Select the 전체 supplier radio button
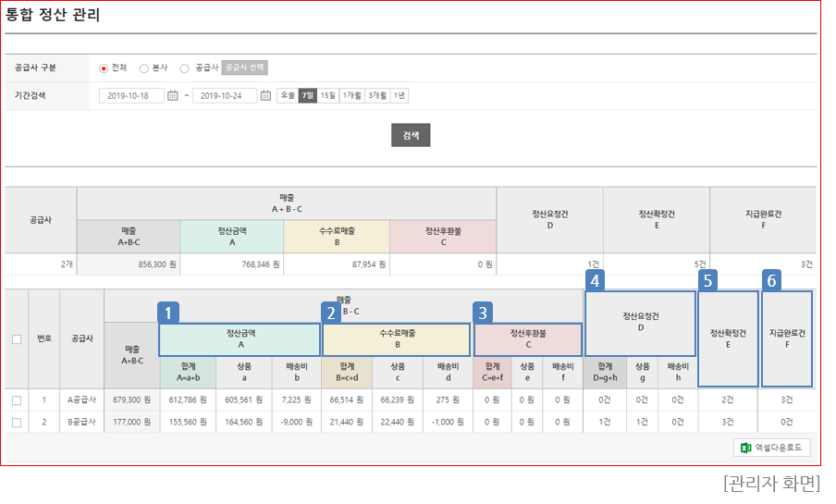Screen dimensions: 836x504 [x=104, y=68]
